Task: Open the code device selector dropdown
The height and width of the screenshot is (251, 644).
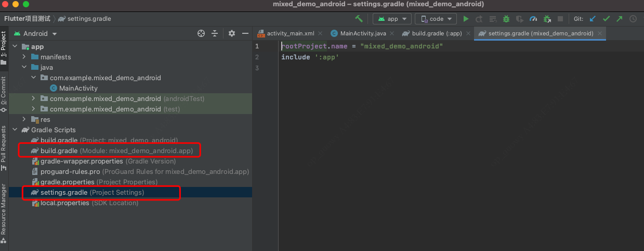Action: 436,19
